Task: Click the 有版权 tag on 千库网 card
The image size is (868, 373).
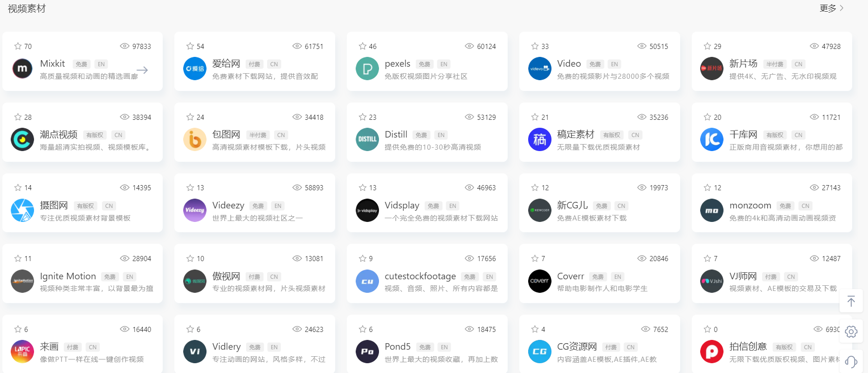Action: pyautogui.click(x=775, y=135)
